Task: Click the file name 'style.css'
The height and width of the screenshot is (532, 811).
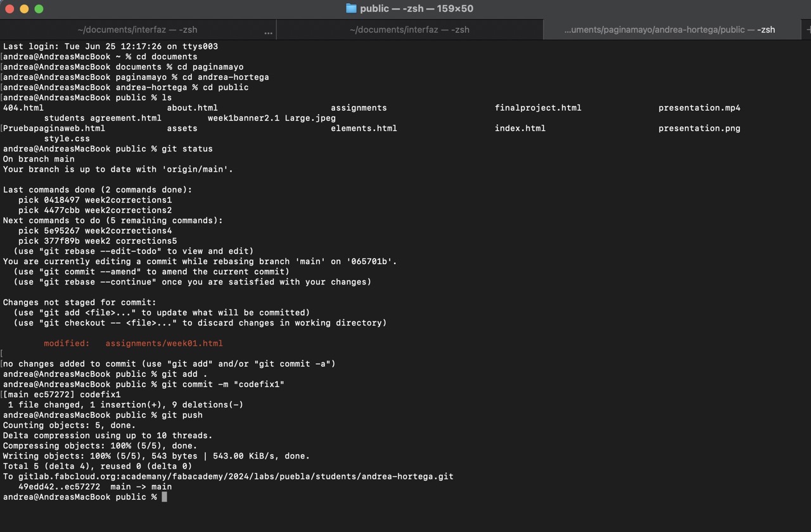Action: point(67,138)
